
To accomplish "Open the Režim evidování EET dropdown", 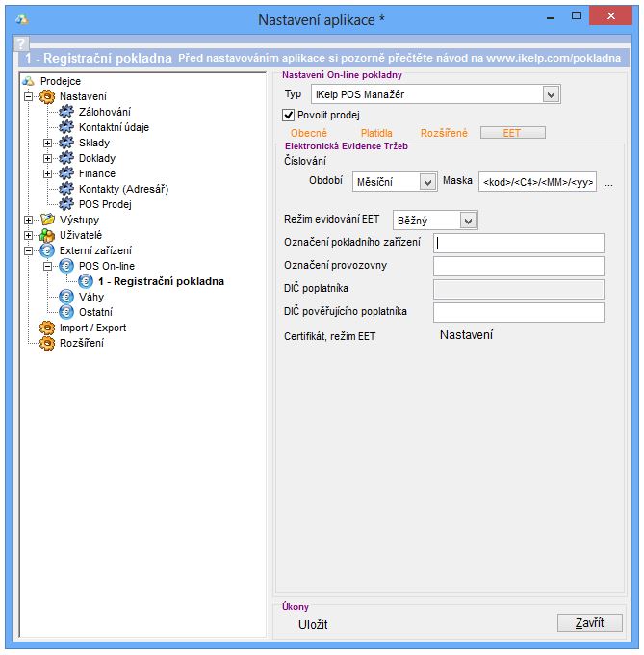I will click(468, 221).
